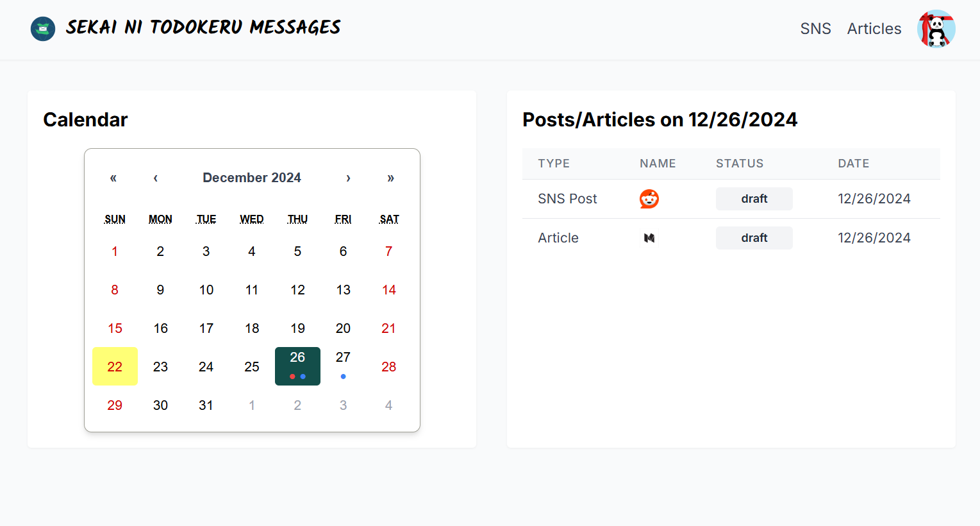Select December 26 on the calendar

click(x=297, y=366)
